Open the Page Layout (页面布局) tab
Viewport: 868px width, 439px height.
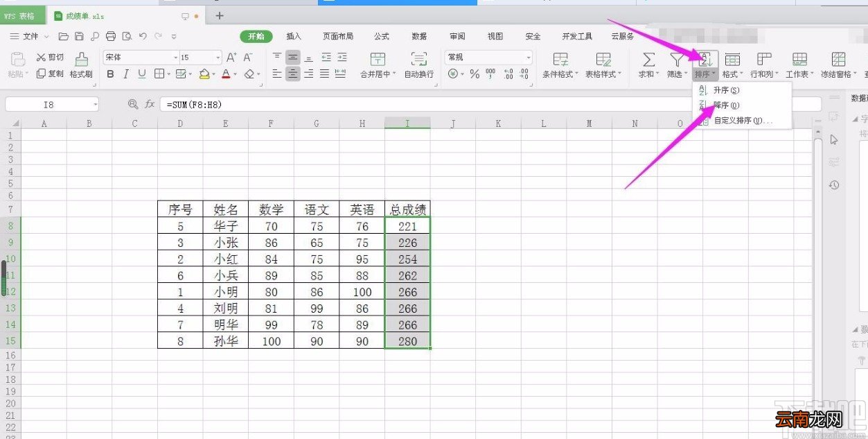pyautogui.click(x=338, y=36)
